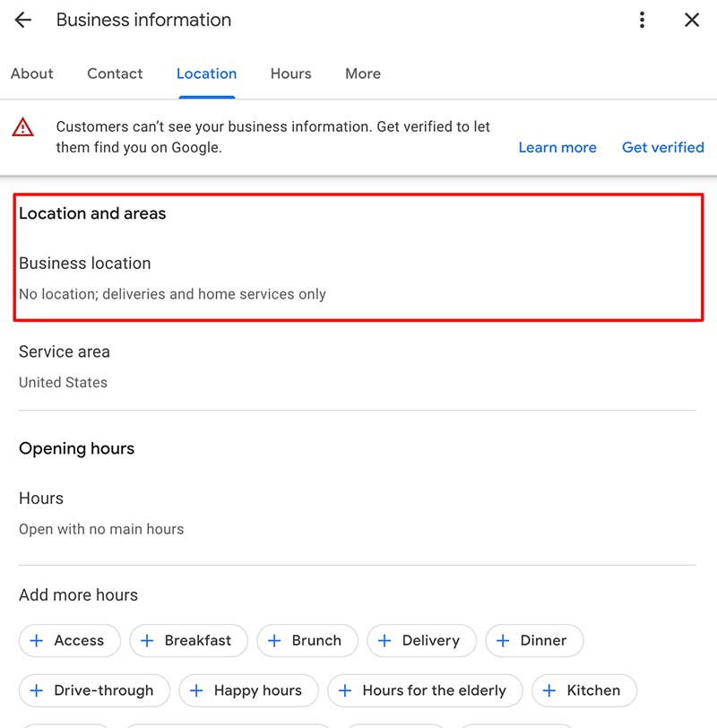Add Delivery hours chip
This screenshot has height=728, width=717.
coord(421,640)
